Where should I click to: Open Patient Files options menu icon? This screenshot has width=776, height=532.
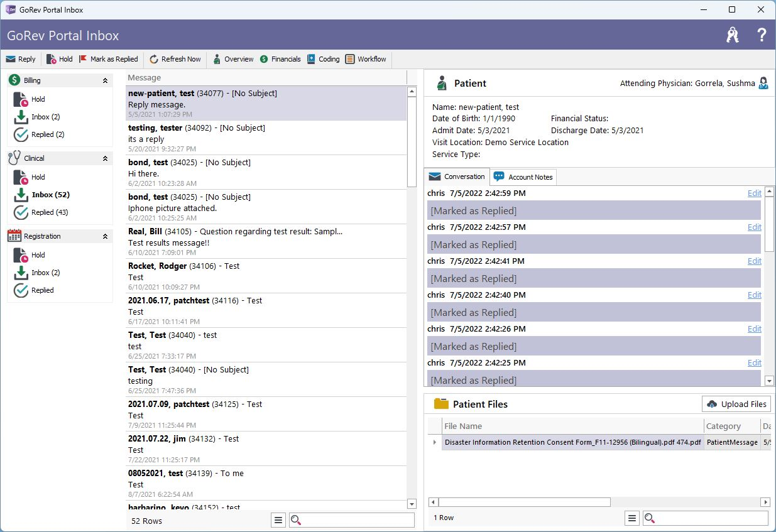coord(632,518)
